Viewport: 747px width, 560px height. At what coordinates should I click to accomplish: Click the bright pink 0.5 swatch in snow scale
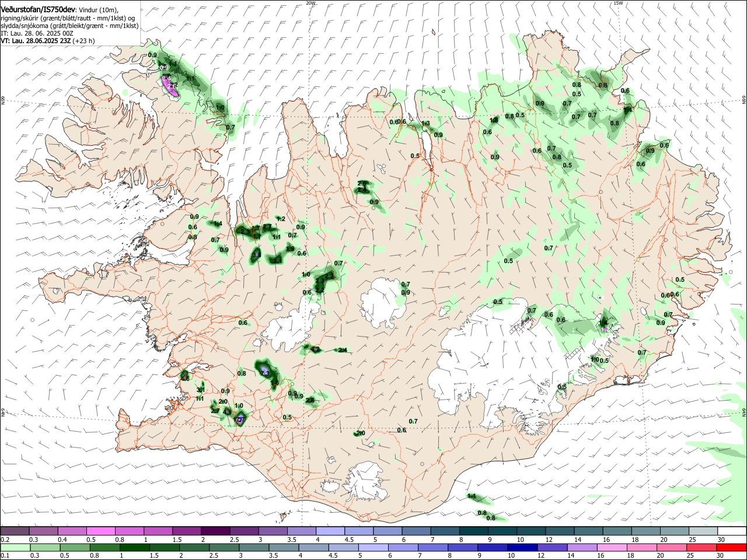click(x=100, y=531)
